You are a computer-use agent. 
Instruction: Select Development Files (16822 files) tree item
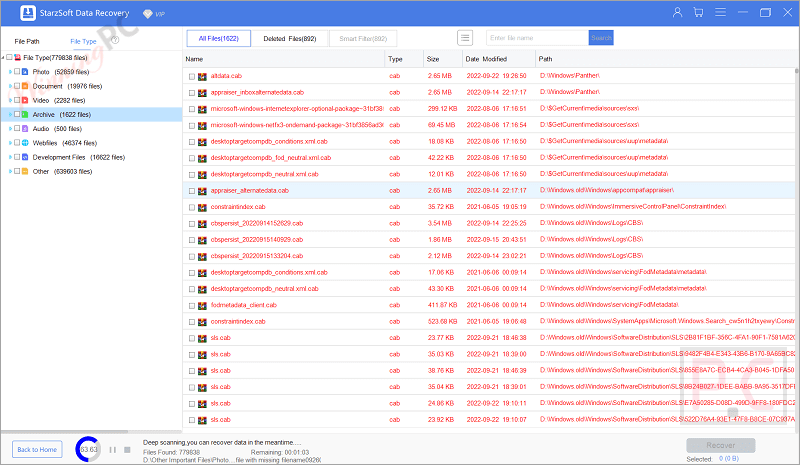coord(79,157)
